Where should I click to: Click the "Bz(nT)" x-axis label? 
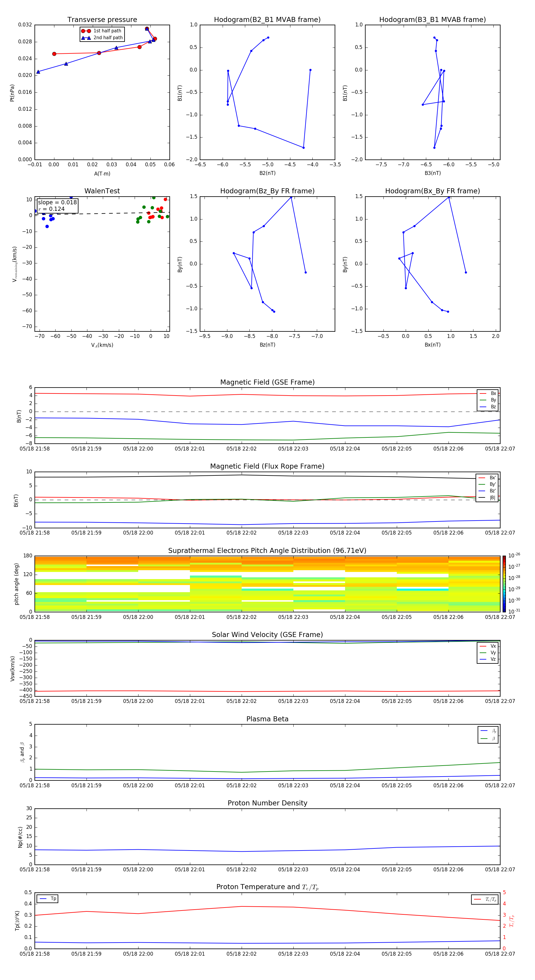[x=267, y=345]
